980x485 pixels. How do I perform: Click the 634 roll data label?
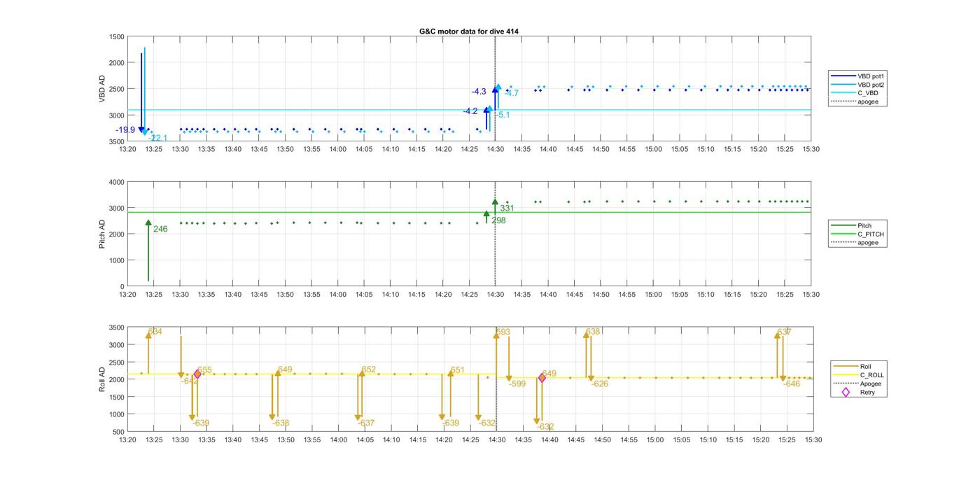click(x=155, y=332)
